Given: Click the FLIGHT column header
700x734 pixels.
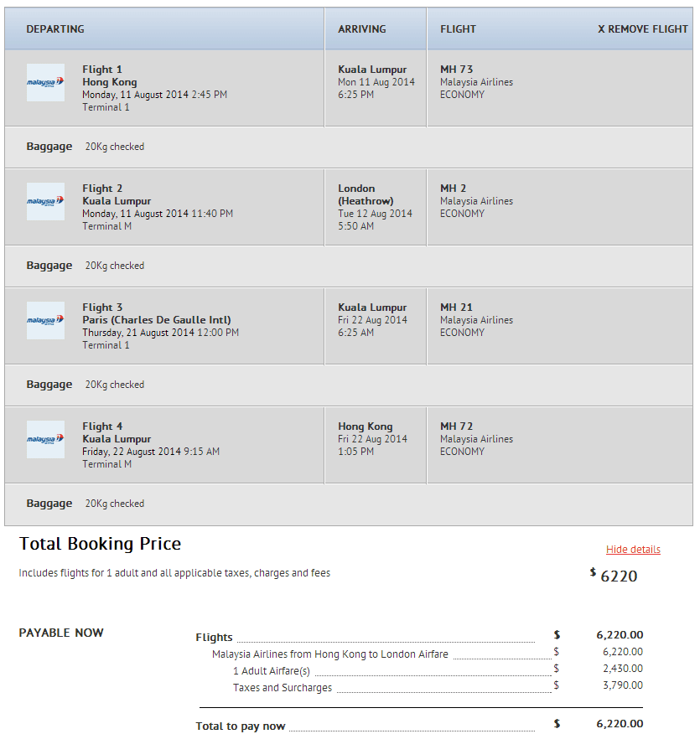Looking at the screenshot, I should [458, 29].
